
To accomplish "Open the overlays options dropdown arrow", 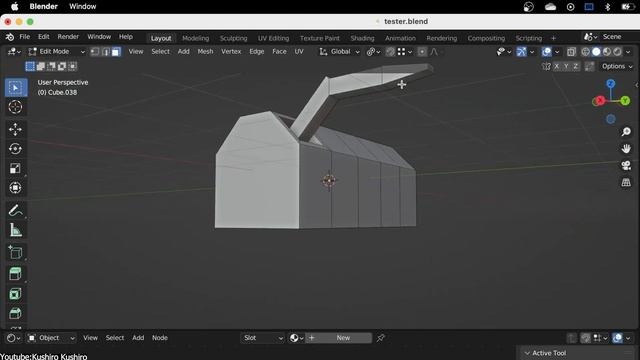I will [557, 52].
